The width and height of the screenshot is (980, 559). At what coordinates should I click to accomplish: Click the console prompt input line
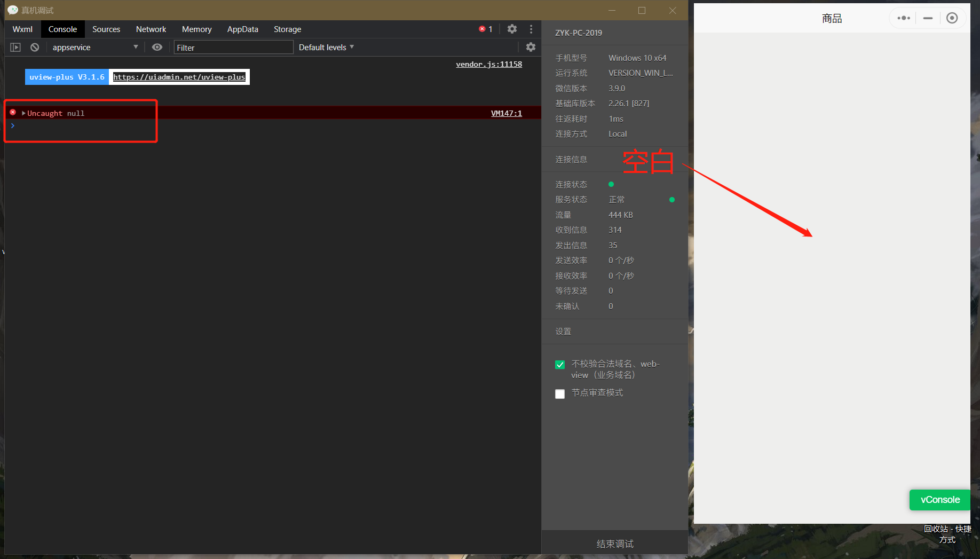pos(272,125)
